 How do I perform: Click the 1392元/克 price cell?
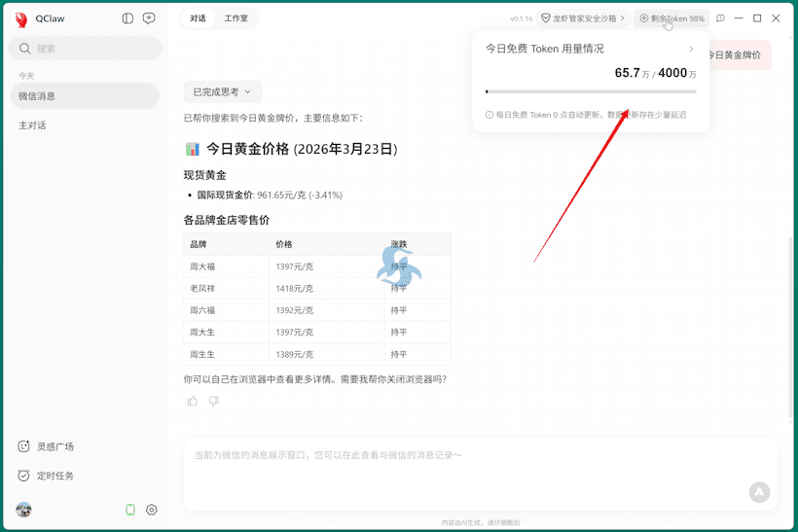pos(326,309)
